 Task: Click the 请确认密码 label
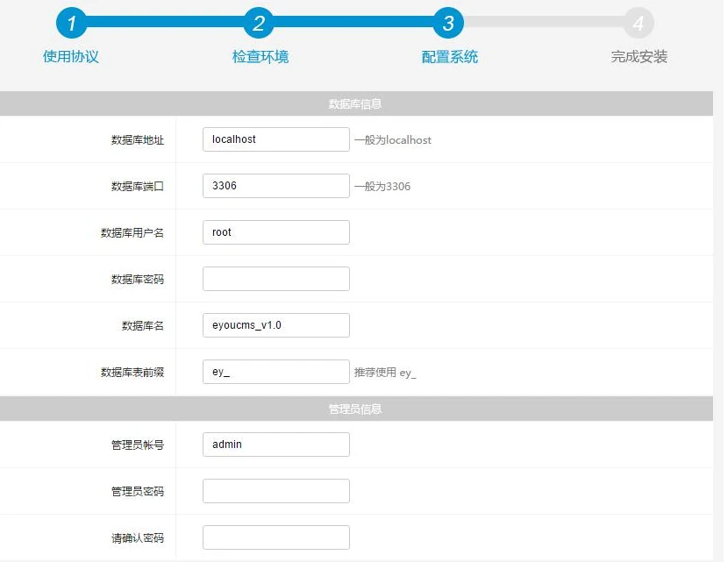(138, 537)
